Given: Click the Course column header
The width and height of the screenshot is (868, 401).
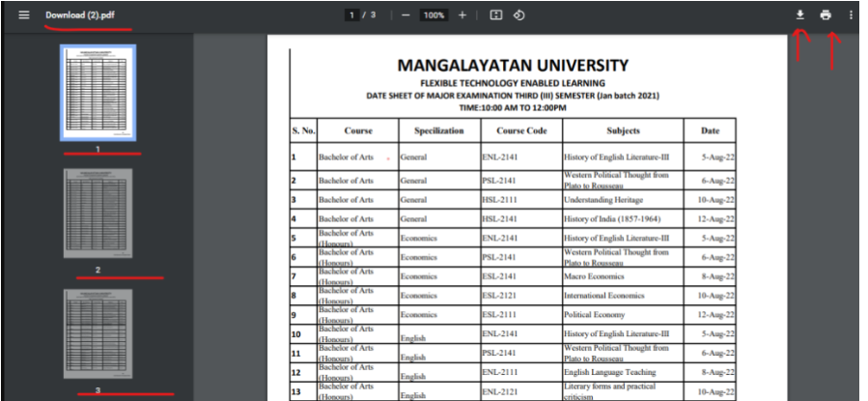Looking at the screenshot, I should click(358, 130).
